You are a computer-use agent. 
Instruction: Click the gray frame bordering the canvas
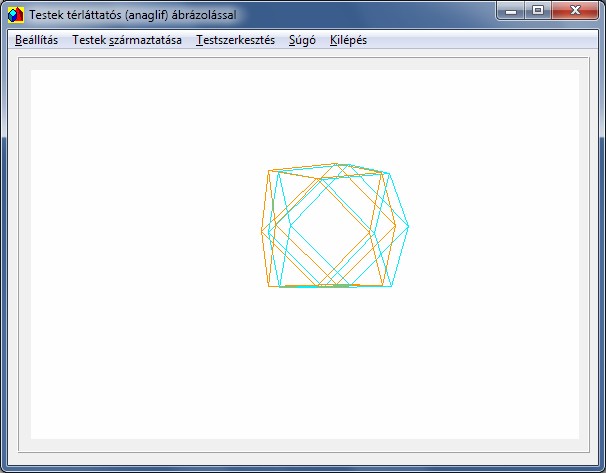(24, 250)
